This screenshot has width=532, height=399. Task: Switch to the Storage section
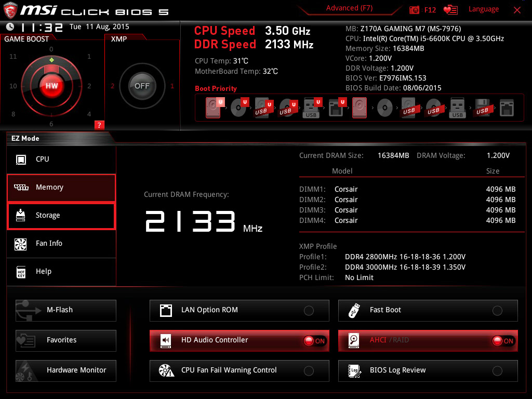point(61,216)
